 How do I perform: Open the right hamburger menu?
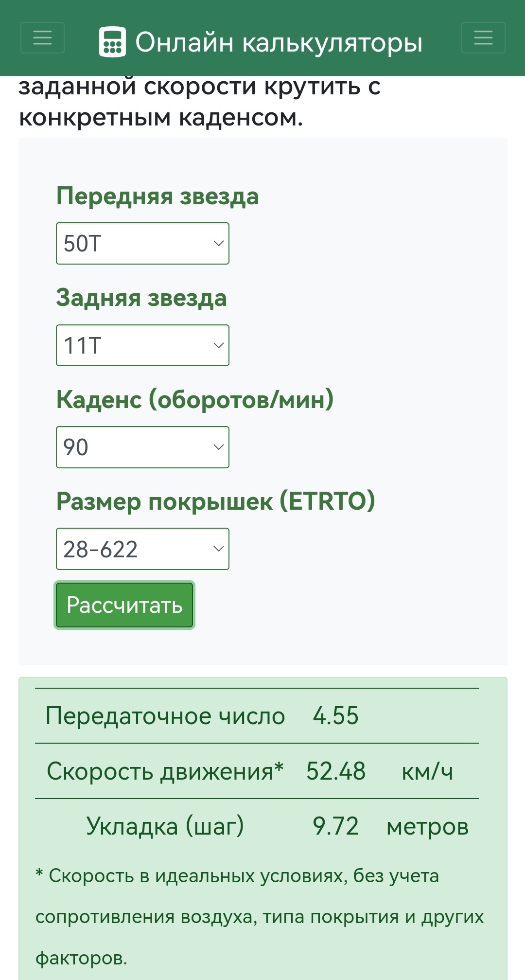click(483, 37)
